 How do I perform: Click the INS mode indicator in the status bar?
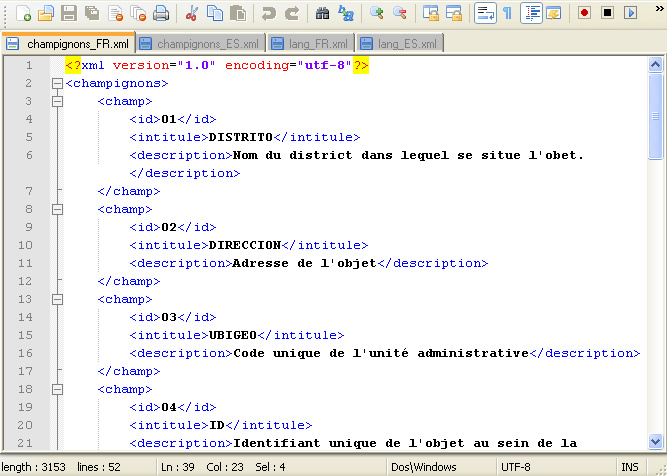(629, 467)
